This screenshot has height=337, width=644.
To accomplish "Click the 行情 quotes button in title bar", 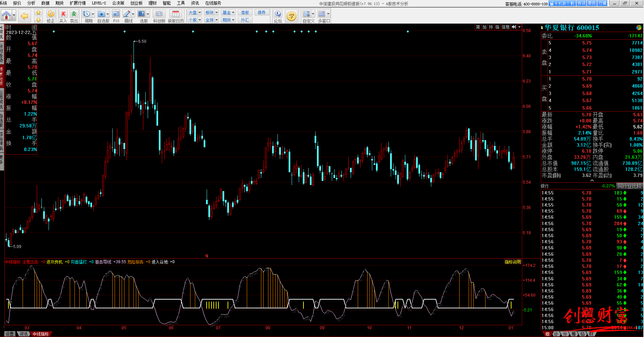I will click(x=603, y=3).
